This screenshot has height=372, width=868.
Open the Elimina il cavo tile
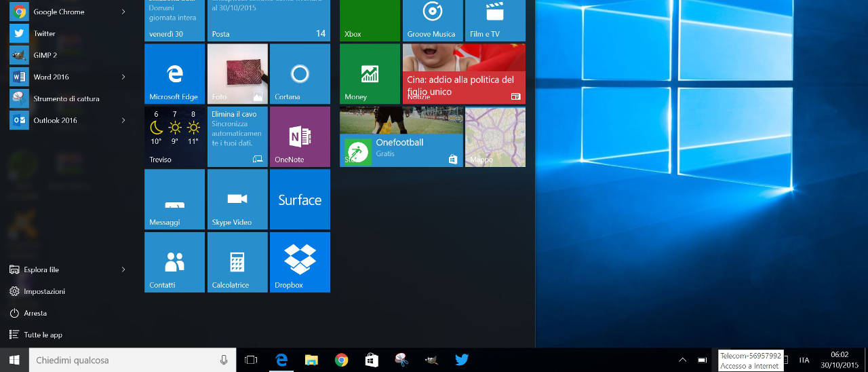coord(237,136)
